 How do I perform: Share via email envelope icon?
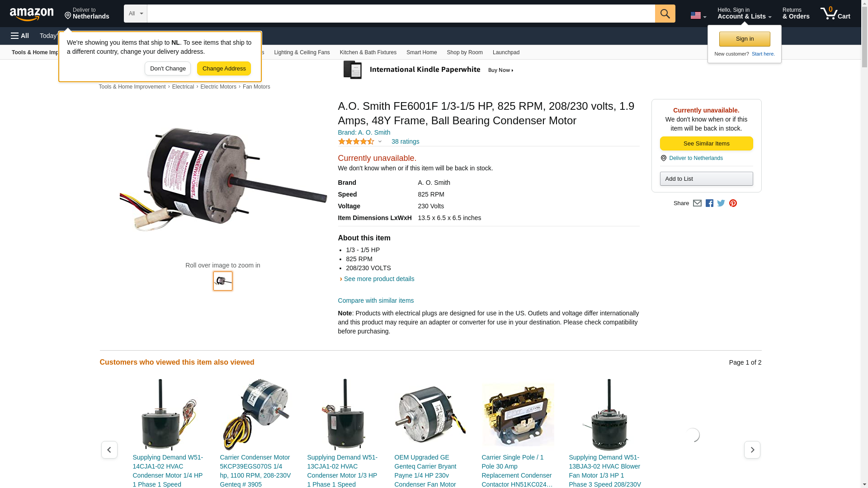pos(697,203)
